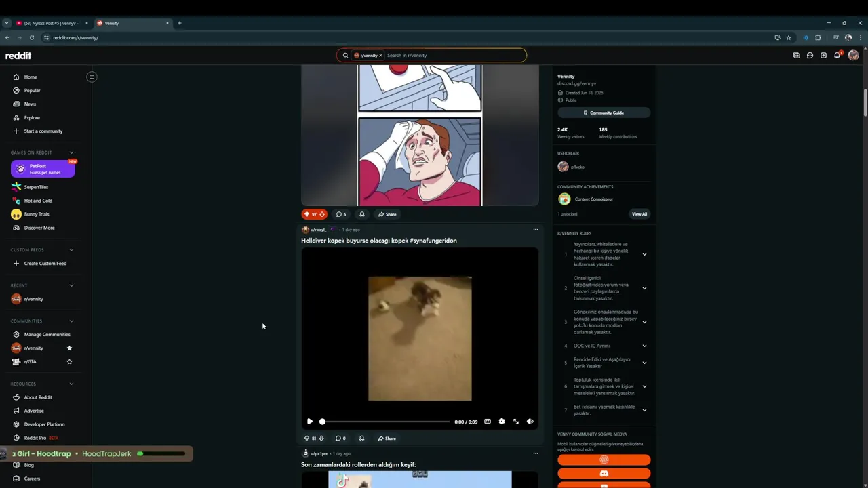Image resolution: width=868 pixels, height=488 pixels.
Task: Click the video progress slider handle
Action: pos(322,422)
